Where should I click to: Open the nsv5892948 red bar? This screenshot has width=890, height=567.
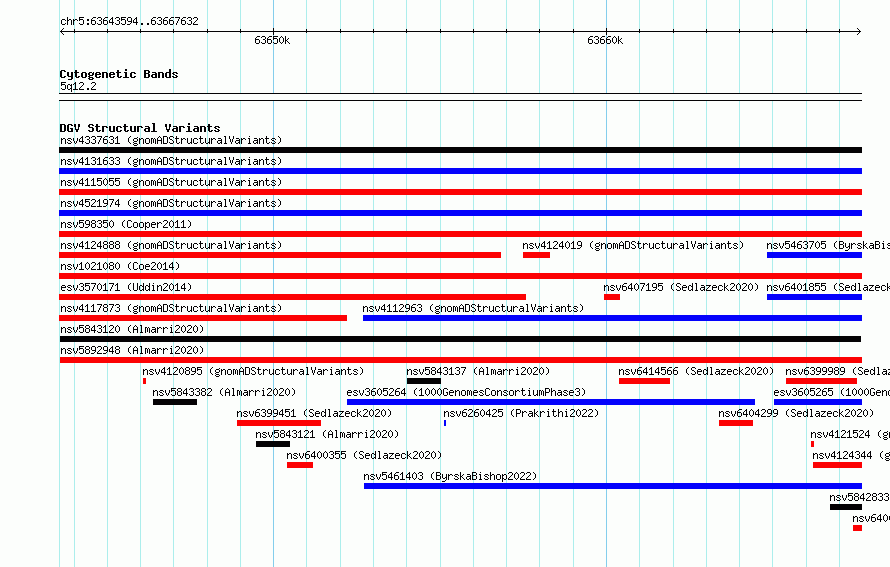(460, 360)
